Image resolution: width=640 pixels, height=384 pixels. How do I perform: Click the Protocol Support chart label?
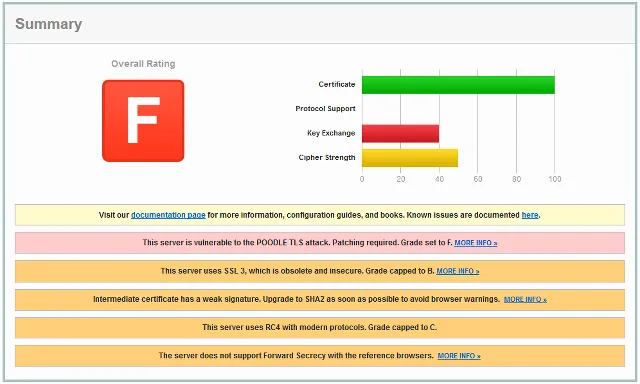[x=325, y=109]
